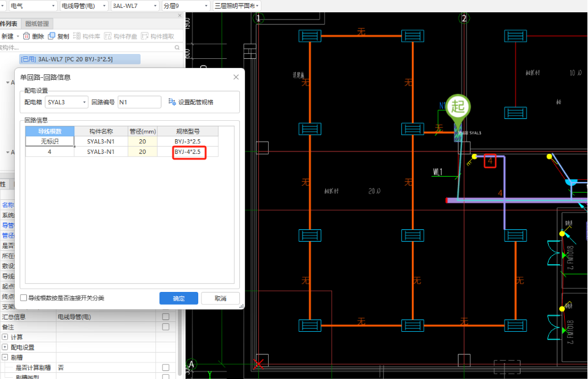Click 构件存盘 save component icon
The width and height of the screenshot is (588, 379).
pyautogui.click(x=108, y=36)
